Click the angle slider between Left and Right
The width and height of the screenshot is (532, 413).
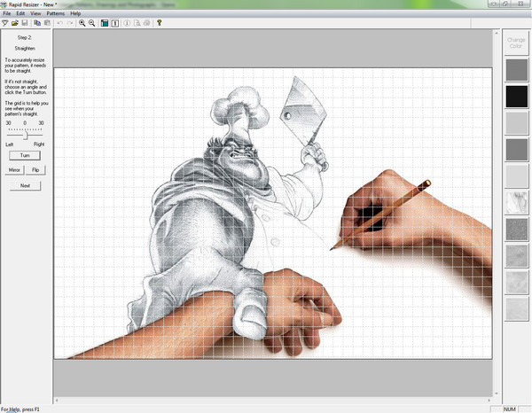point(25,135)
